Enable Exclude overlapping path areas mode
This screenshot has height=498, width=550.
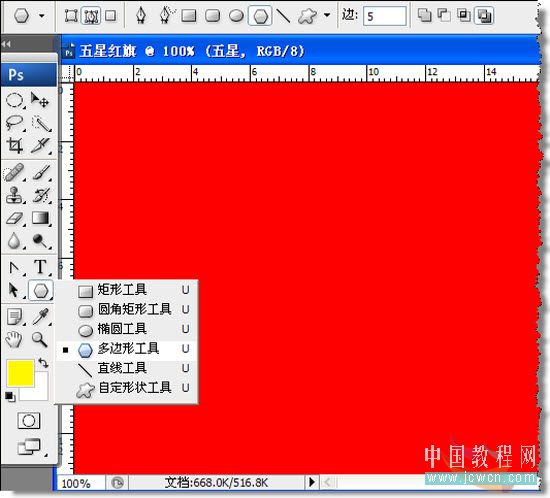[x=484, y=15]
